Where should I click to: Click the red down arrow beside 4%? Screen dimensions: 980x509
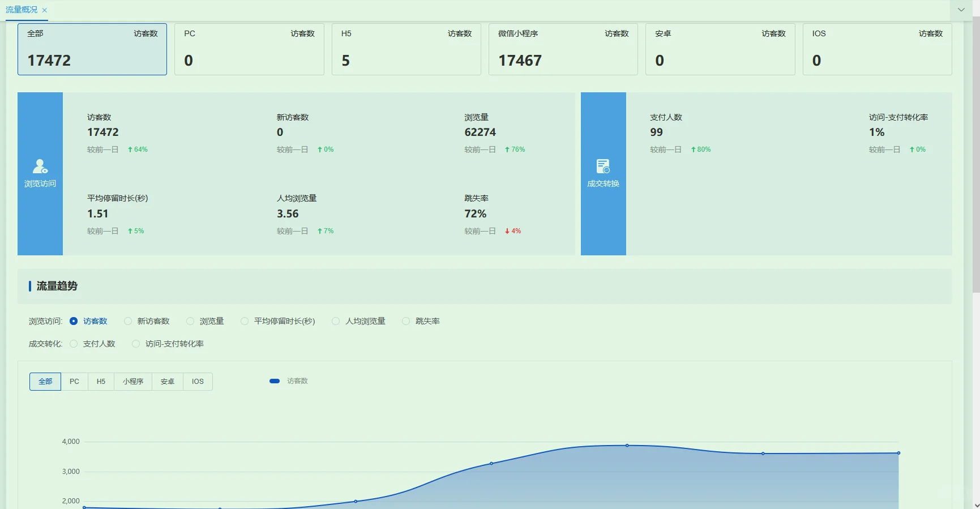[507, 231]
